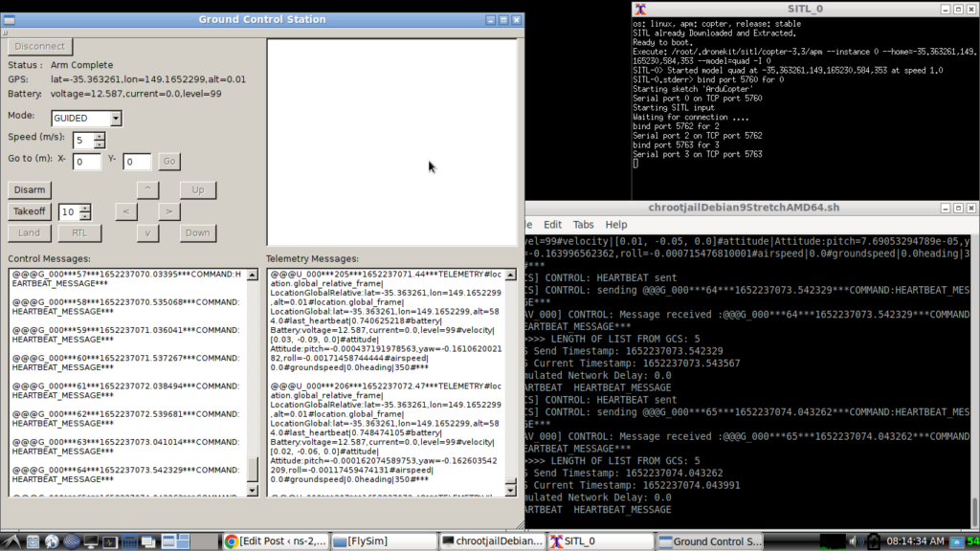Open the terminal's Help menu
This screenshot has width=980, height=551.
[616, 224]
